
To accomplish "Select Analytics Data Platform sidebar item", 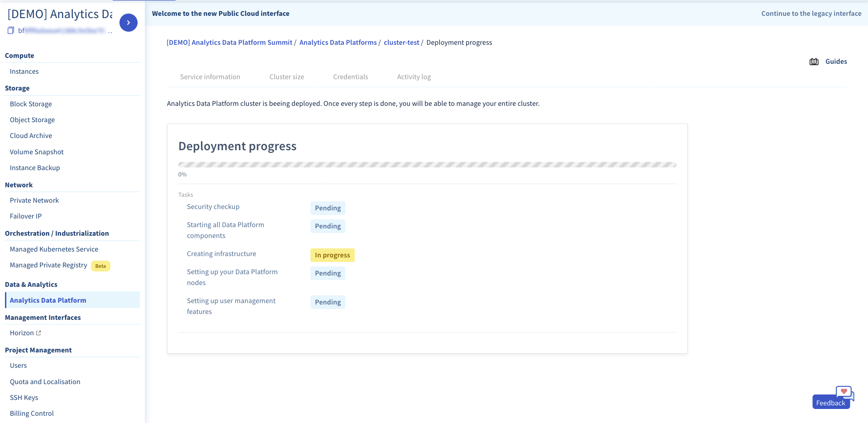I will pyautogui.click(x=72, y=300).
